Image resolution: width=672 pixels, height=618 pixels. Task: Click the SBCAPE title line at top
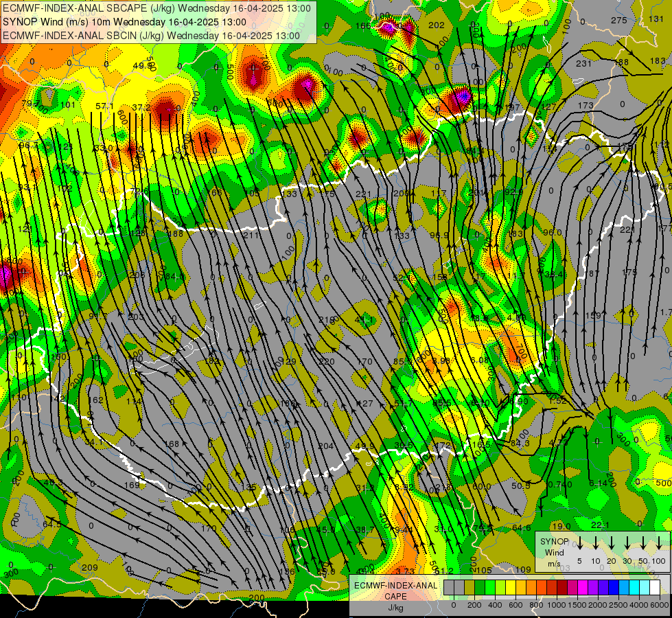coord(157,8)
